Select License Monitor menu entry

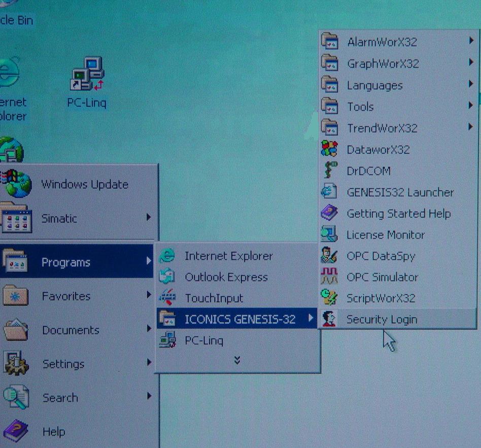tap(398, 235)
